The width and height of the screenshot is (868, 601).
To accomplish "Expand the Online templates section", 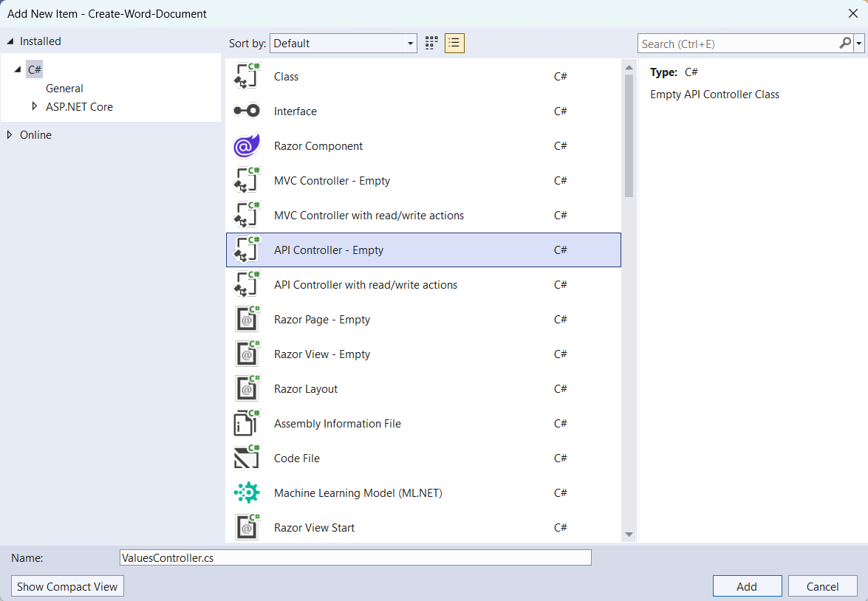I will (x=10, y=134).
